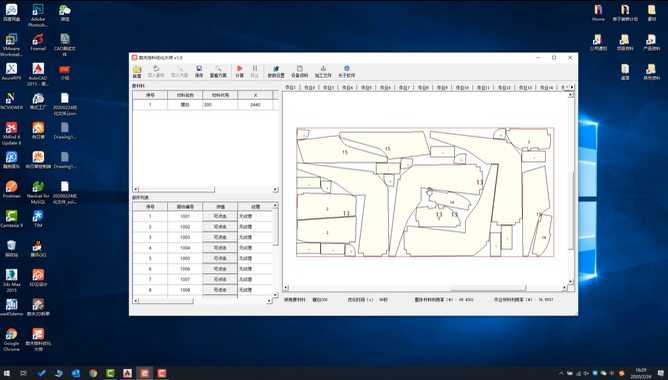The image size is (668, 380).
Task: Click nesting canvas vertical scrollbar up arrow
Action: [571, 95]
